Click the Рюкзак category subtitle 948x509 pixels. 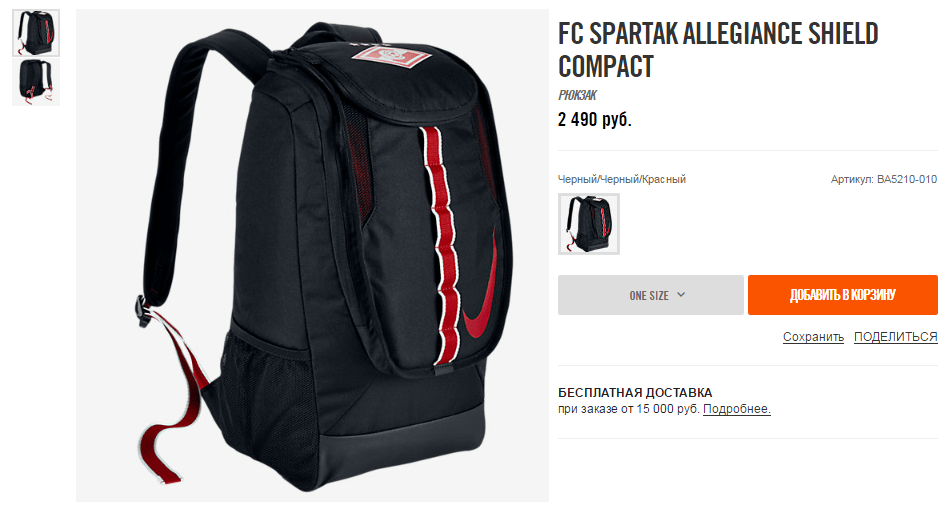point(577,95)
